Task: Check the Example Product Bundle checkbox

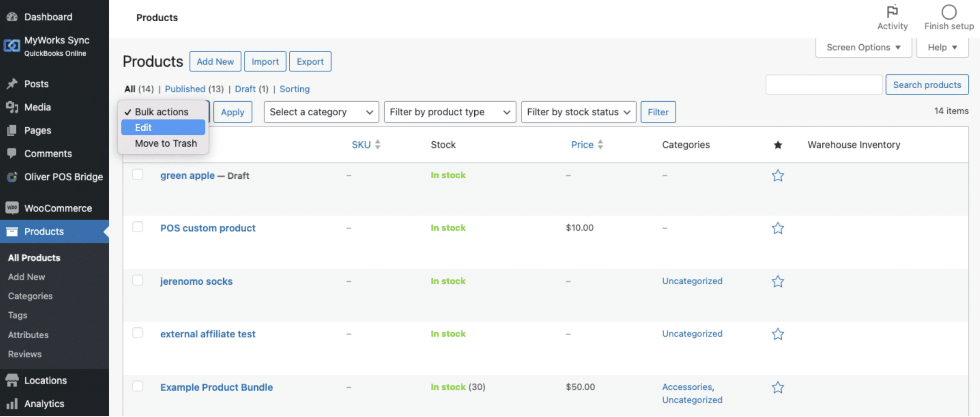Action: point(137,386)
